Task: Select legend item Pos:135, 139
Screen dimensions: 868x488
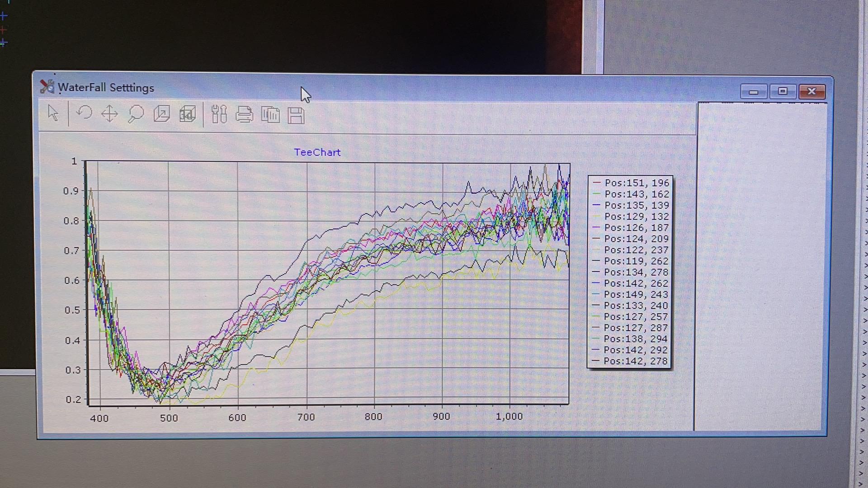Action: 637,205
